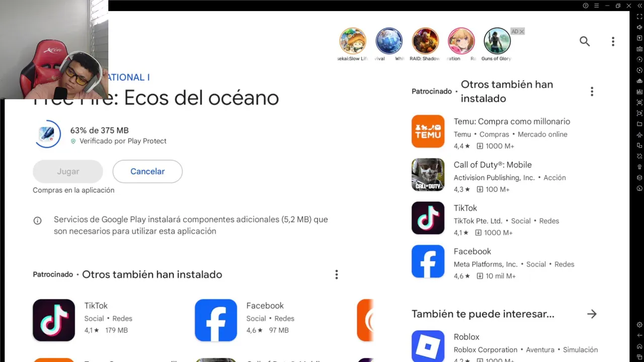Viewport: 644px width, 362px height.
Task: Click the cursor-in-box sidebar icon
Action: pos(639,38)
